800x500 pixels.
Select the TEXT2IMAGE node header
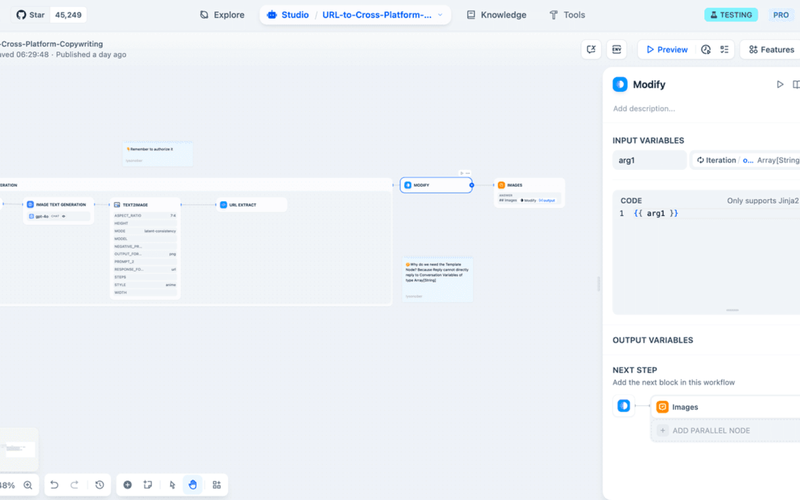coord(145,205)
